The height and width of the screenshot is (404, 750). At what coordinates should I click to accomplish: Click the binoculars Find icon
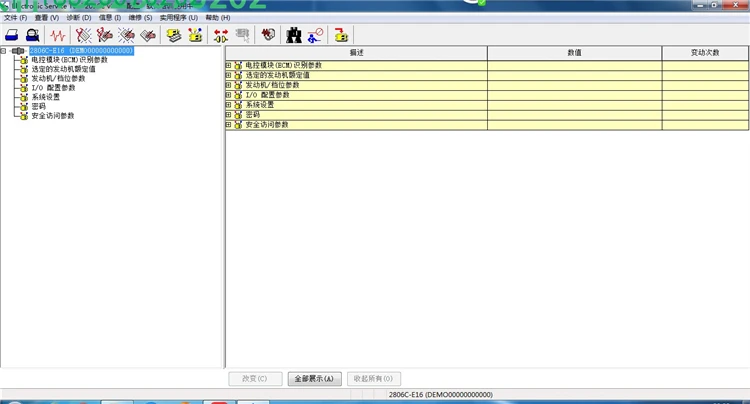(294, 35)
